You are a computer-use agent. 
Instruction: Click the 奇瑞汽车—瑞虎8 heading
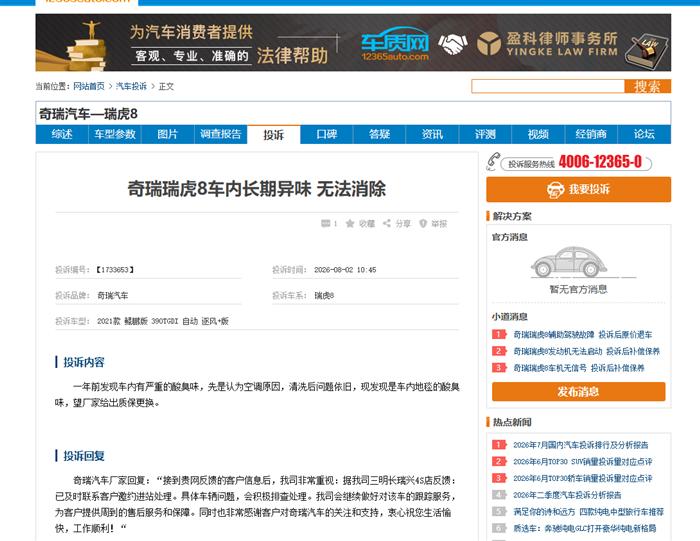(88, 114)
